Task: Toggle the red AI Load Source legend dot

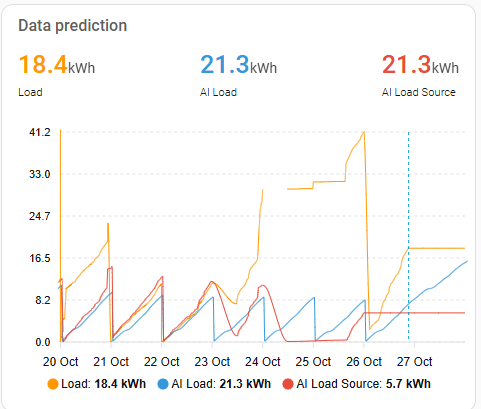Action: click(x=288, y=384)
